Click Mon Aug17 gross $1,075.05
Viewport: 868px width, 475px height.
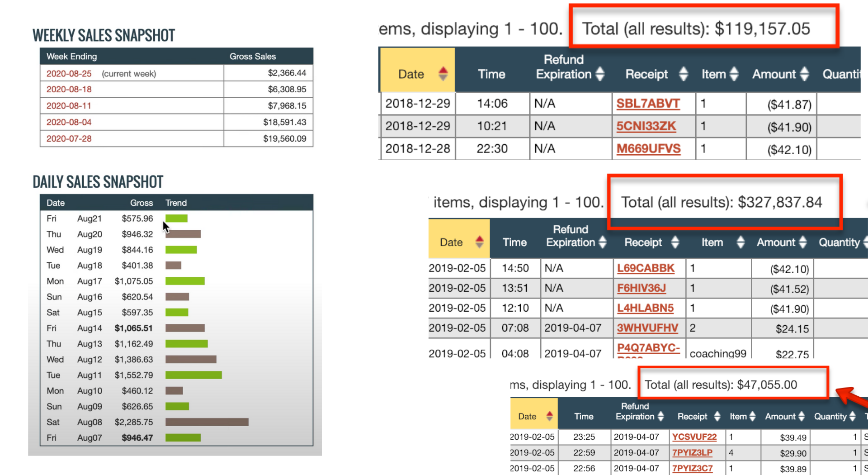click(x=134, y=281)
